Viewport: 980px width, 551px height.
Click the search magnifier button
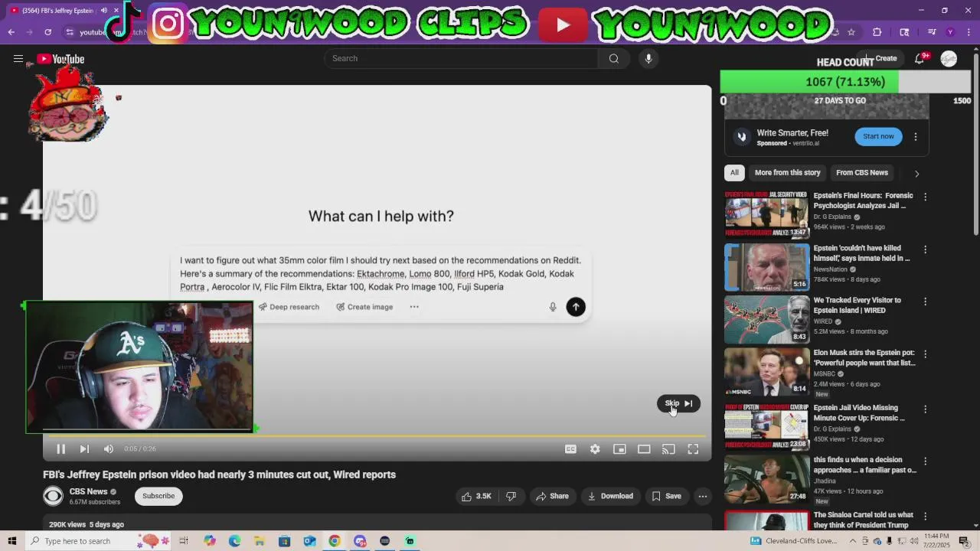click(x=614, y=59)
